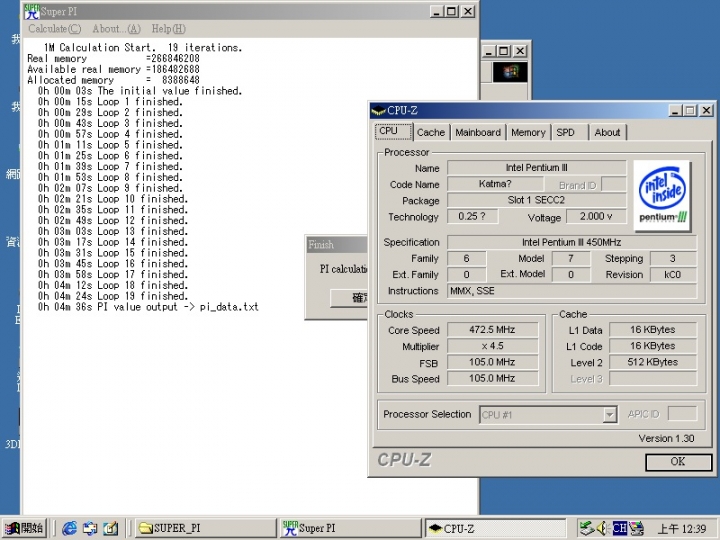720x540 pixels.
Task: Click the Finish dialog title bar
Action: [337, 245]
